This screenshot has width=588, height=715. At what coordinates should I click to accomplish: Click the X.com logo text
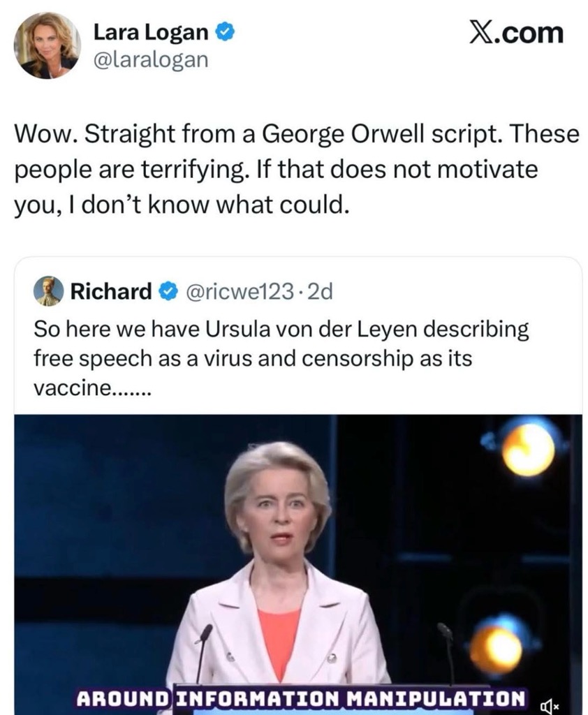515,33
